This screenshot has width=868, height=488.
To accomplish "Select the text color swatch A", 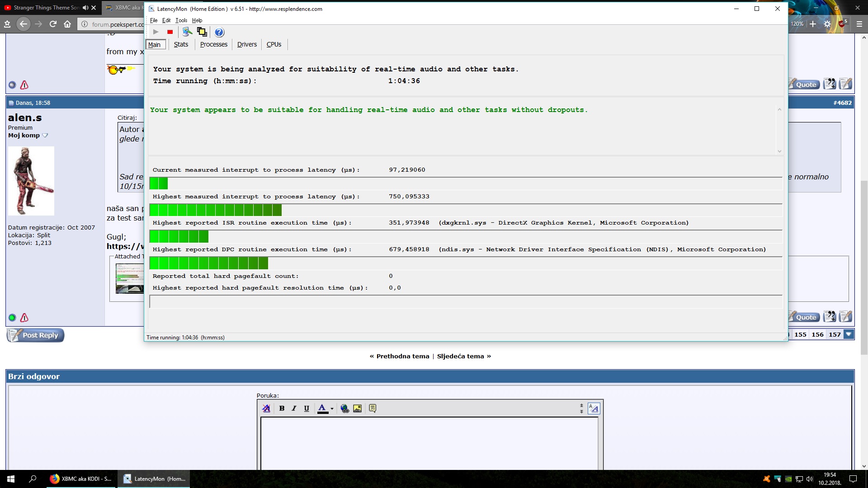I will [x=322, y=408].
